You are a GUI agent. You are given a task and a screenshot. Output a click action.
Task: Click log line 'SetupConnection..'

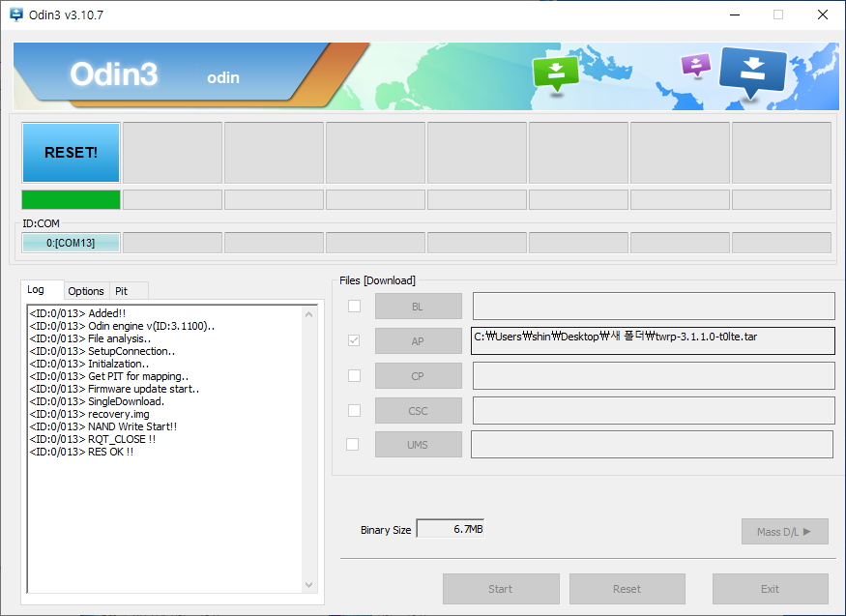click(102, 351)
